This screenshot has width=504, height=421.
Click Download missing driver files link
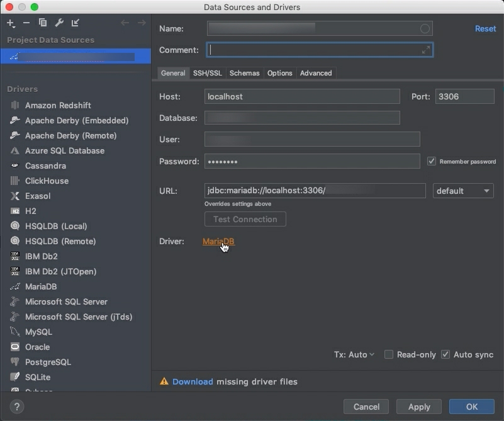(193, 381)
